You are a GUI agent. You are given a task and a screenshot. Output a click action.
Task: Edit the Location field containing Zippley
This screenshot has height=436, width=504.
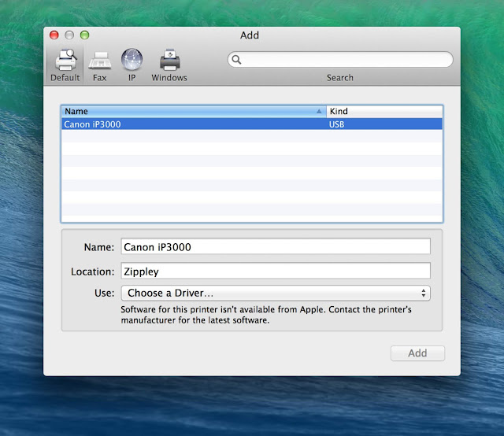click(x=276, y=271)
